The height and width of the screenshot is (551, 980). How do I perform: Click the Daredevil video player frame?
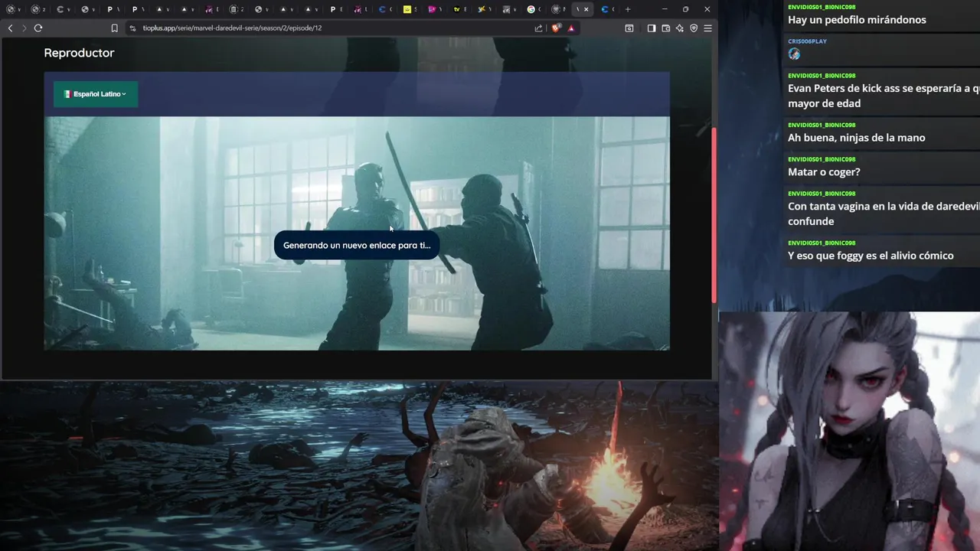click(x=357, y=233)
